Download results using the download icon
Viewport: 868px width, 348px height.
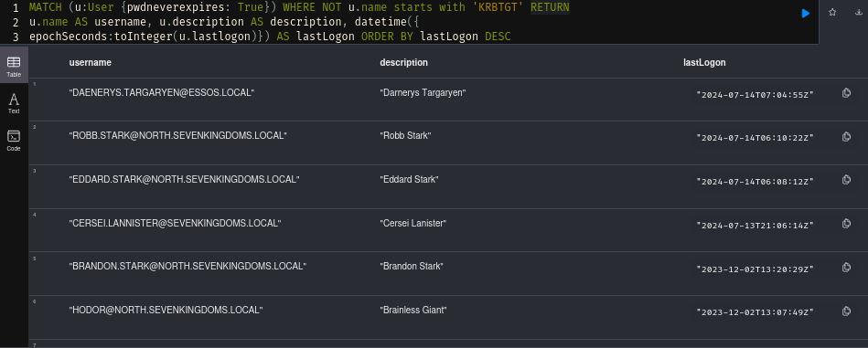tap(859, 13)
